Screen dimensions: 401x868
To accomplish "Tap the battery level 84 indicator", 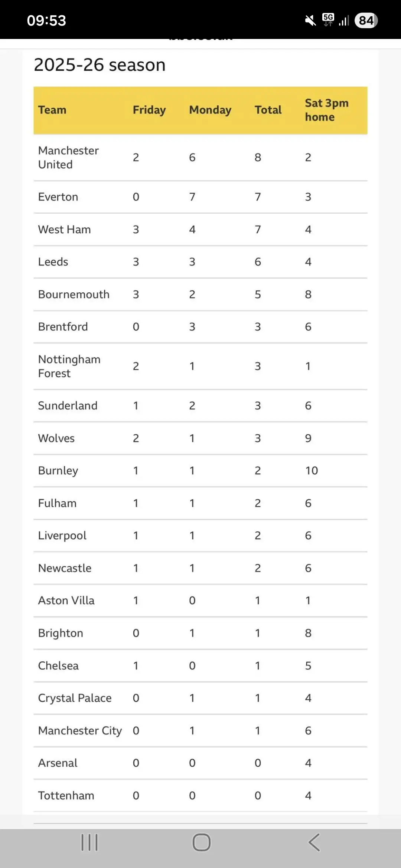I will click(366, 20).
